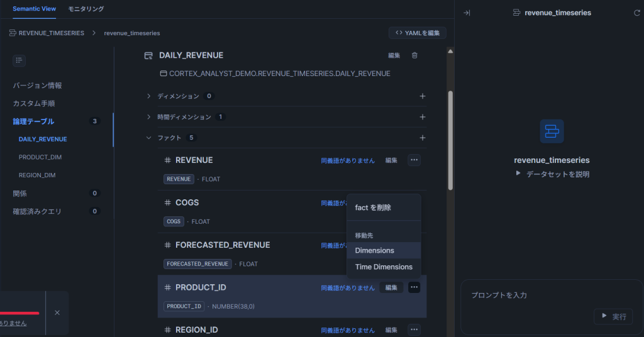Viewport: 644px width, 337px height.
Task: Click the underlined link in bottom-left notification
Action: tap(13, 323)
